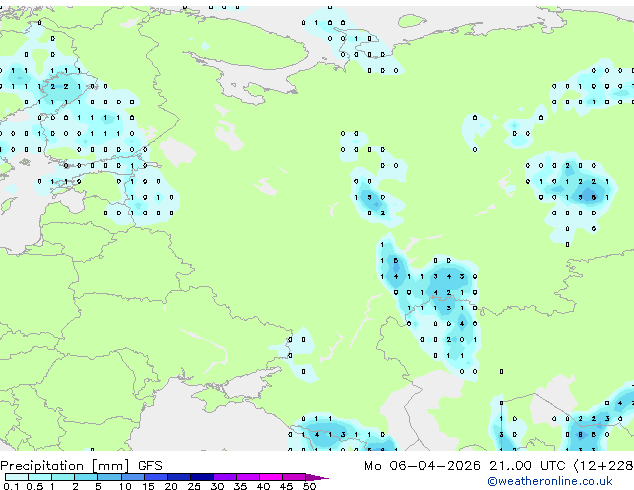
Task: Click the "30" legend scale label
Action: click(217, 486)
